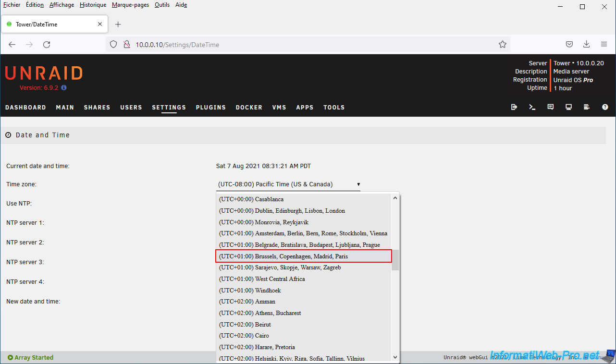Image resolution: width=616 pixels, height=364 pixels.
Task: Click the Logout icon in Unraid header
Action: (x=514, y=107)
